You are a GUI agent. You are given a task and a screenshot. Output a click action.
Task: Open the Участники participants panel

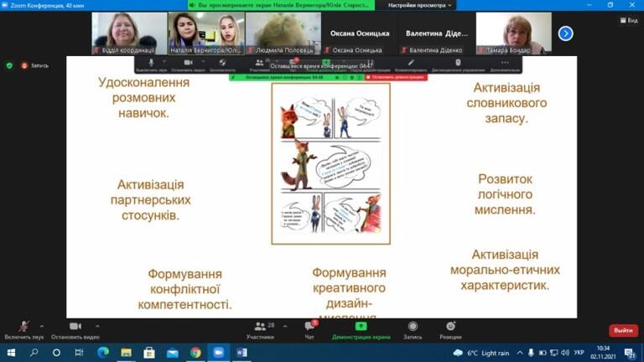[x=261, y=330]
